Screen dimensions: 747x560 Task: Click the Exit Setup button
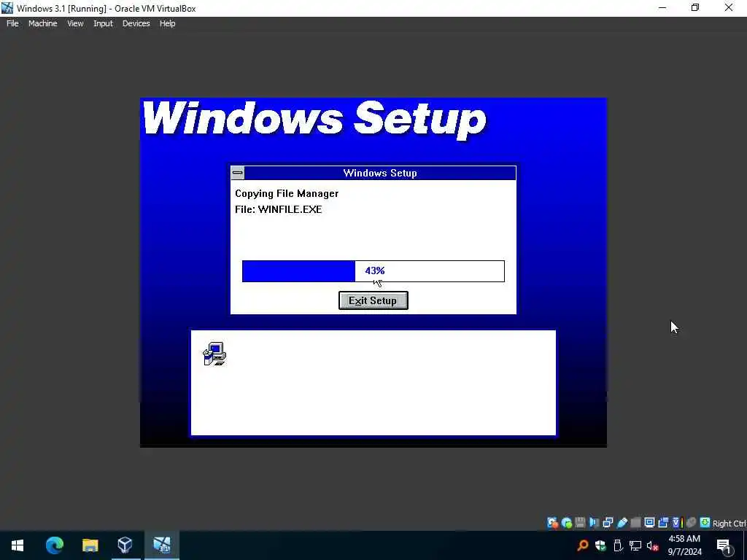click(x=373, y=300)
